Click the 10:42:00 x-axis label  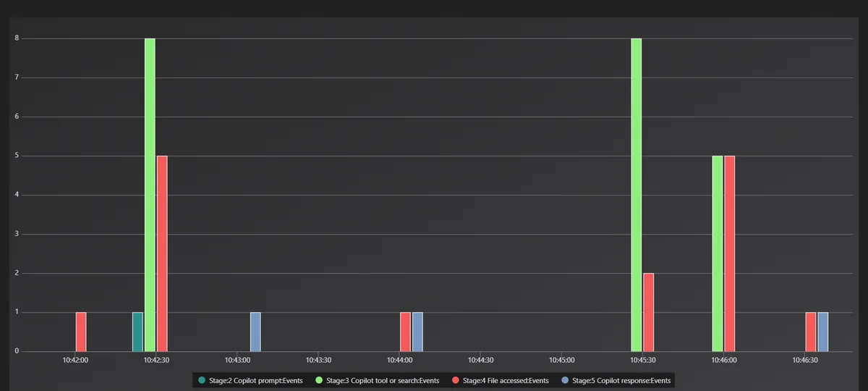(x=75, y=360)
